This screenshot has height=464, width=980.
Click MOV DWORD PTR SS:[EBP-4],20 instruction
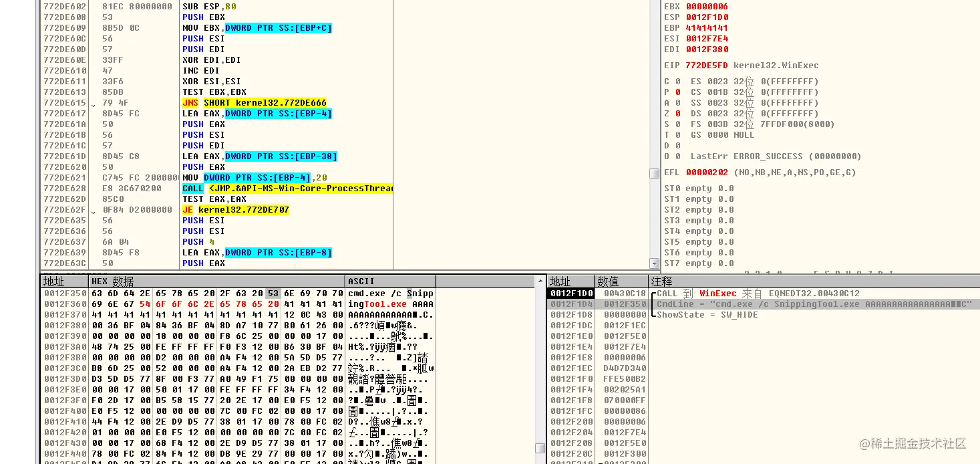pos(255,178)
